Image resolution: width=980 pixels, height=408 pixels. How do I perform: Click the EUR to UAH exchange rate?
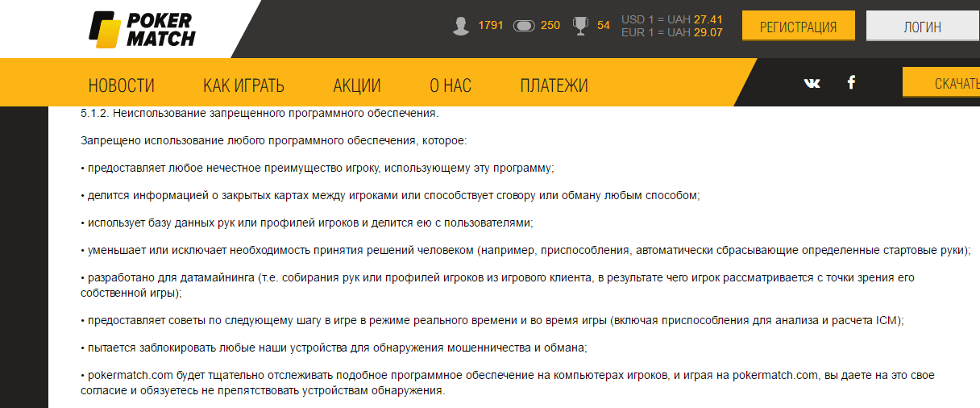pyautogui.click(x=671, y=32)
